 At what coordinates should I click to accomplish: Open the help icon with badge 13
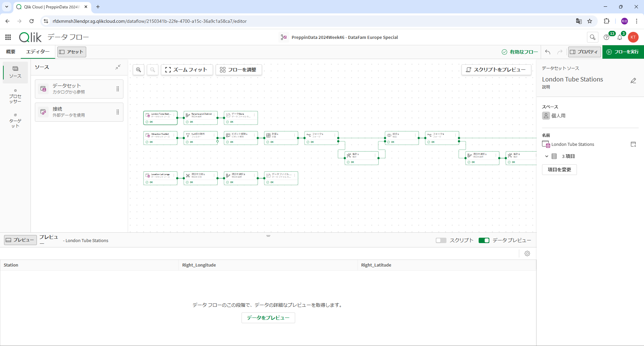(606, 37)
